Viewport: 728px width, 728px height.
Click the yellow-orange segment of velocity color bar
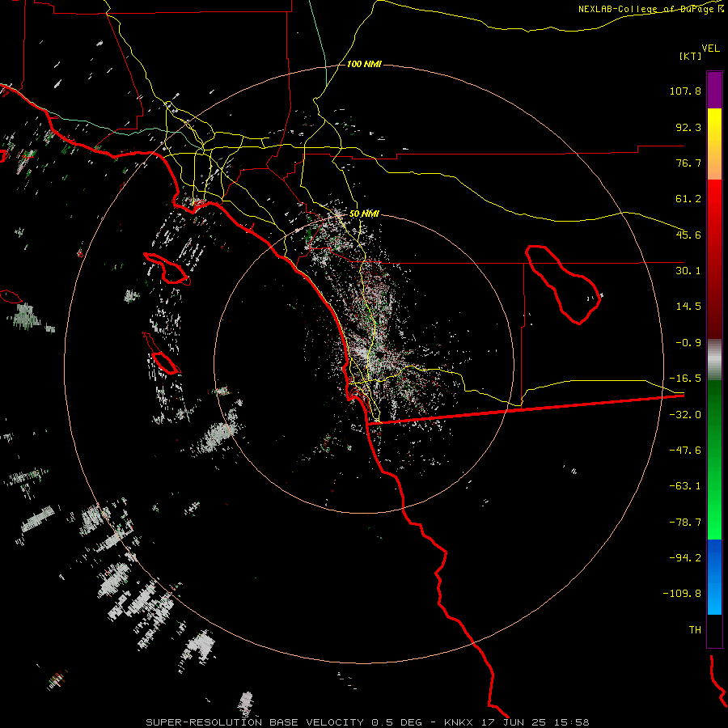pos(714,144)
